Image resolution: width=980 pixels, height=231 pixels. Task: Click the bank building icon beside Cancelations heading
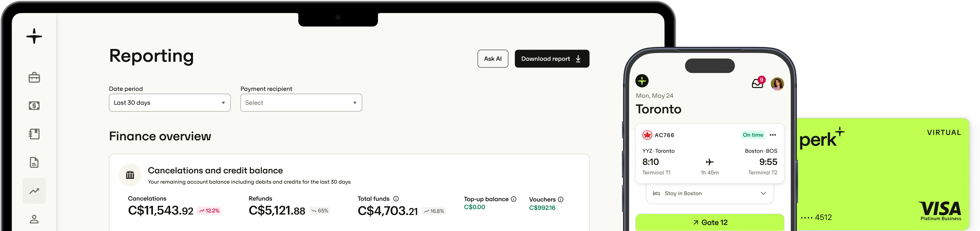[130, 175]
